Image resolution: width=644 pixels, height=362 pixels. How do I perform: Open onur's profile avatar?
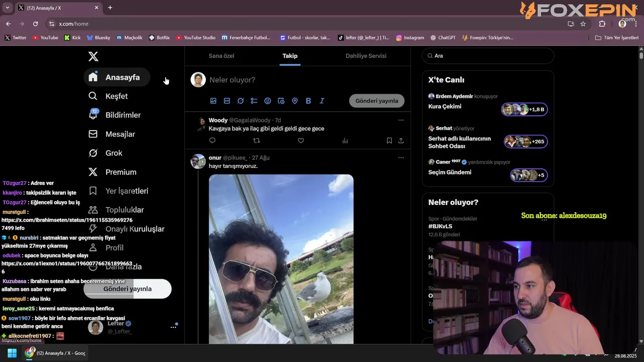point(198,161)
